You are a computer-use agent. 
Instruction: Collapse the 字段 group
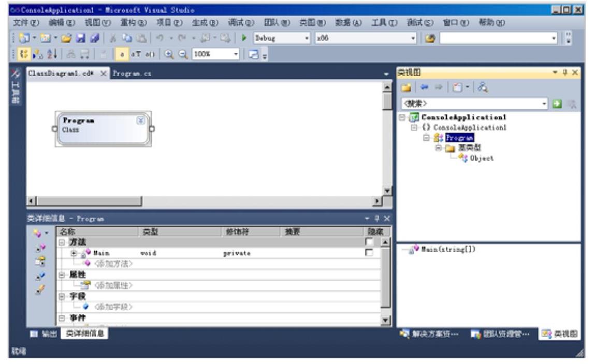[62, 296]
